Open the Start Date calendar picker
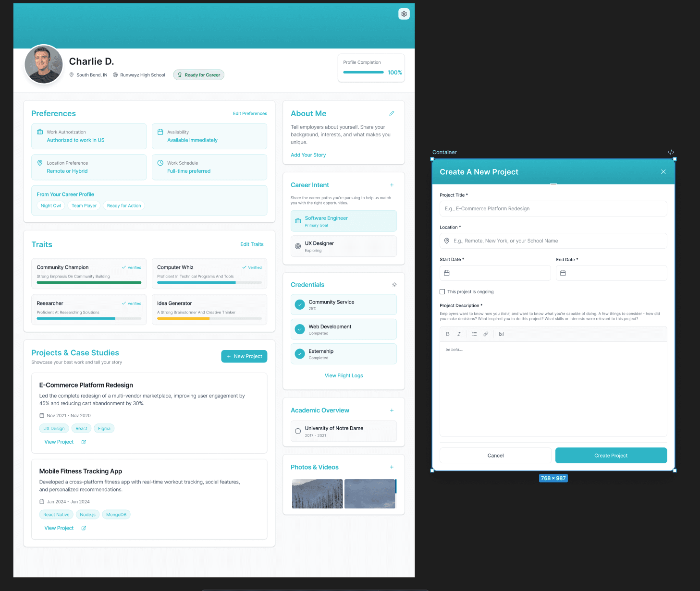 (447, 273)
